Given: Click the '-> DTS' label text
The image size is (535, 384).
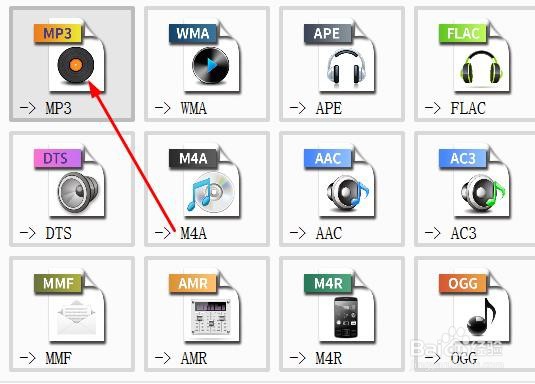Looking at the screenshot, I should [x=46, y=233].
